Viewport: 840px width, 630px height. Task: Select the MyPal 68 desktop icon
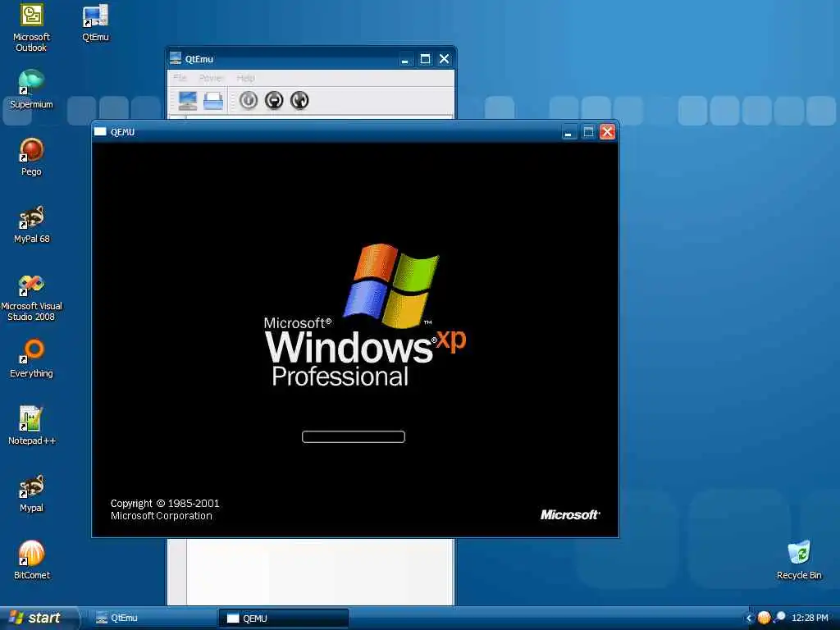(x=31, y=225)
